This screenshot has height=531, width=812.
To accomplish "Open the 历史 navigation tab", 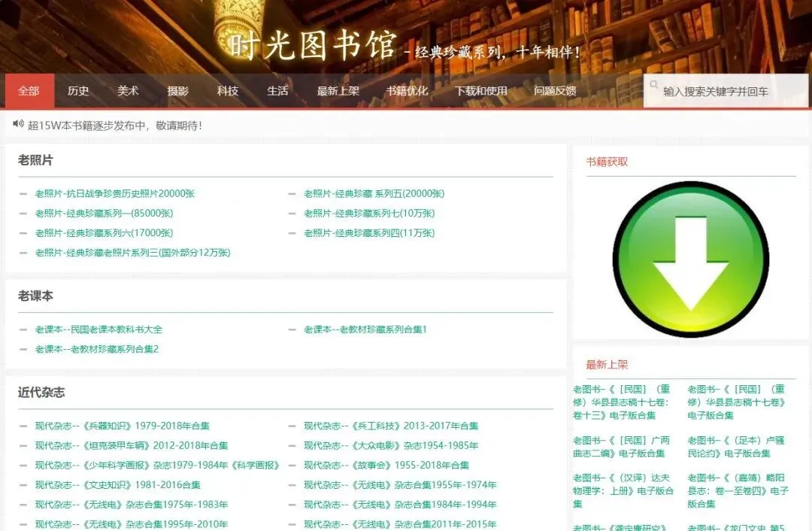I will [x=78, y=91].
